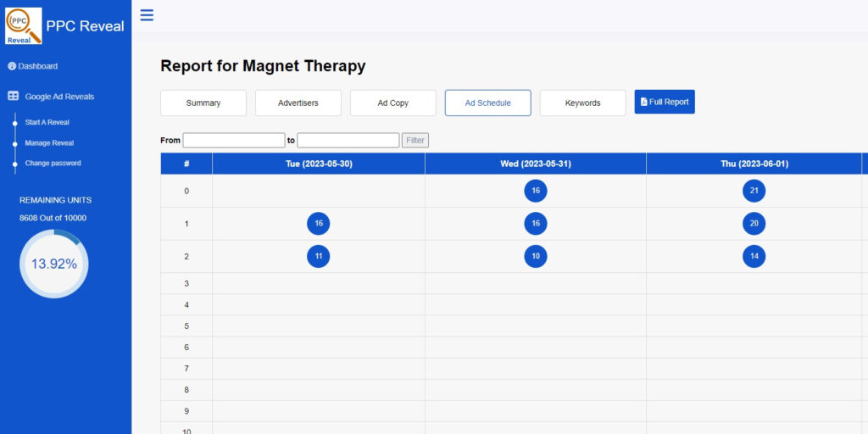Click the Dashboard gauge icon
The width and height of the screenshot is (868, 434).
tap(12, 66)
